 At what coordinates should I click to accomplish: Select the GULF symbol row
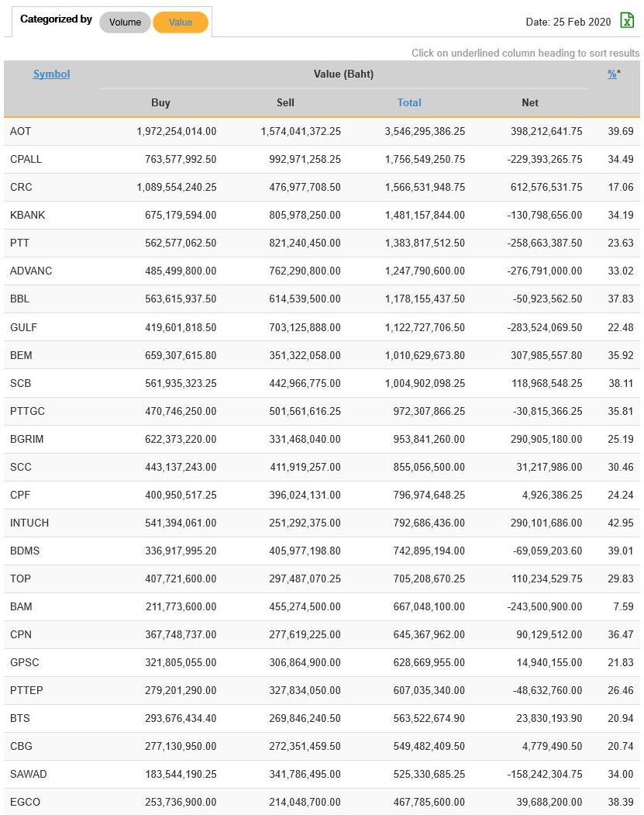click(x=23, y=327)
